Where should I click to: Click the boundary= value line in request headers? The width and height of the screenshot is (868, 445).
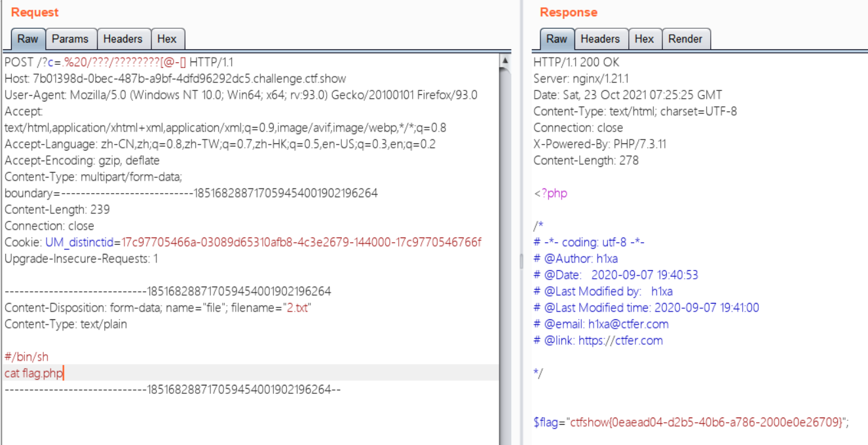(x=191, y=193)
